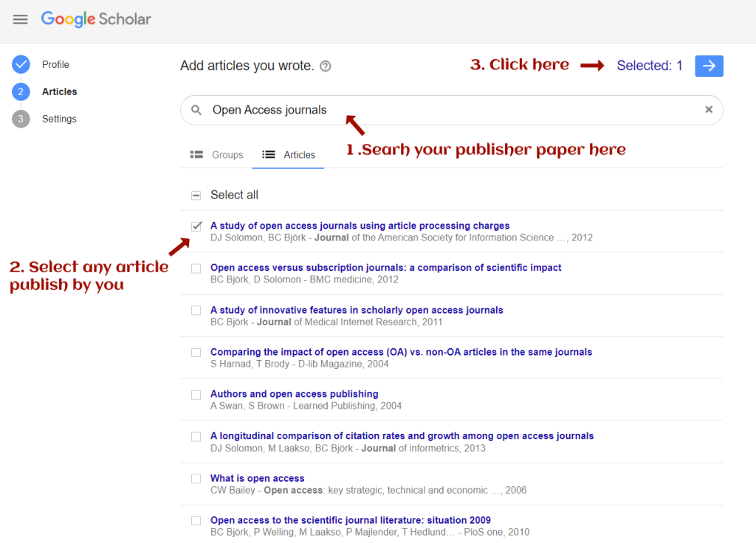756x543 pixels.
Task: Click 'BC Björk, P Welling, M Laakso' author line
Action: (370, 532)
